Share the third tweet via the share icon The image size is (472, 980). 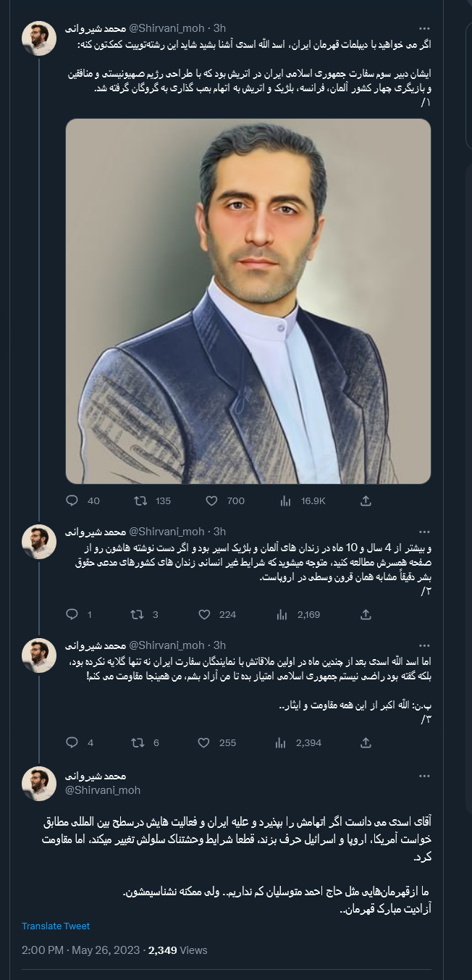point(366,742)
